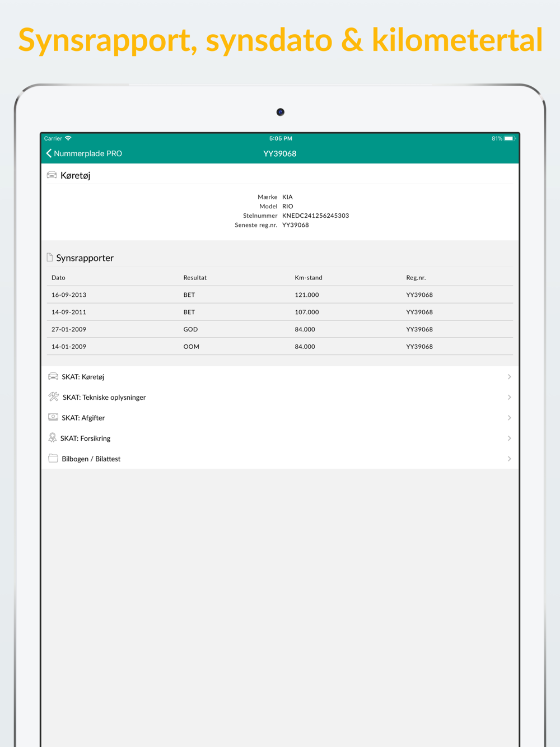The height and width of the screenshot is (747, 560).
Task: Click the Model value RIO
Action: click(288, 206)
